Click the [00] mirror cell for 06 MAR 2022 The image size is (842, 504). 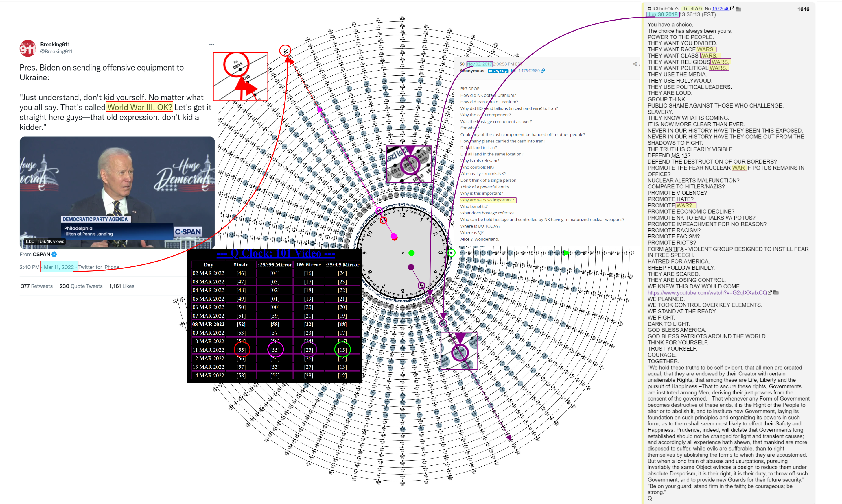coord(275,307)
